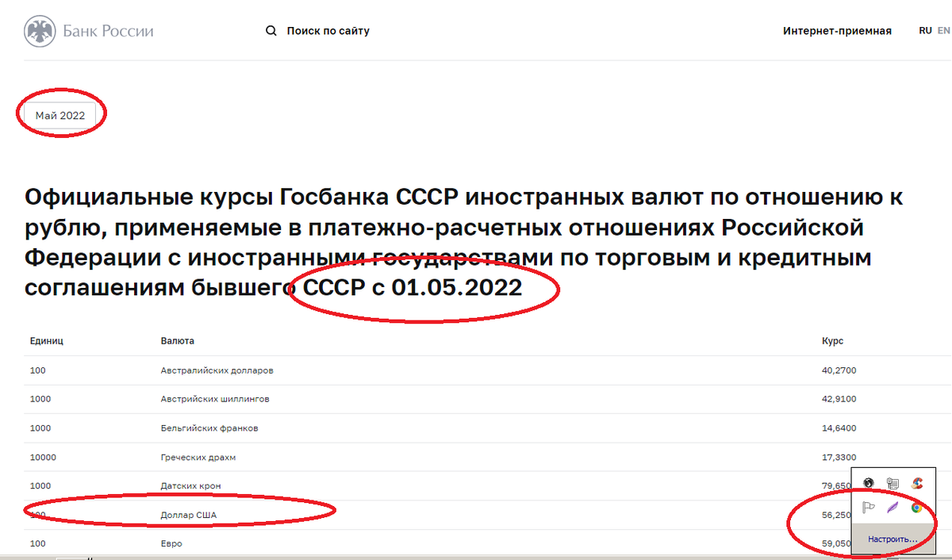Viewport: 952px width, 560px height.
Task: Select the "Греческих драхм" row
Action: (x=196, y=457)
